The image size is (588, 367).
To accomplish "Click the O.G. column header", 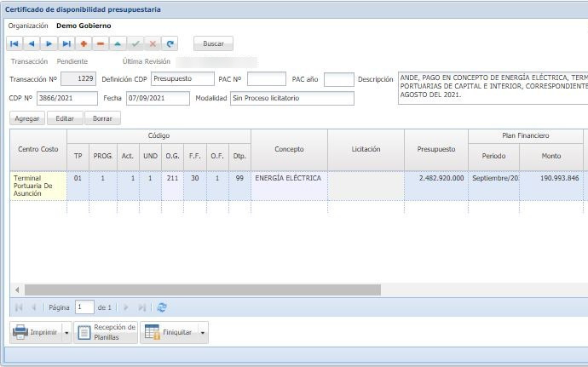I will pos(172,157).
